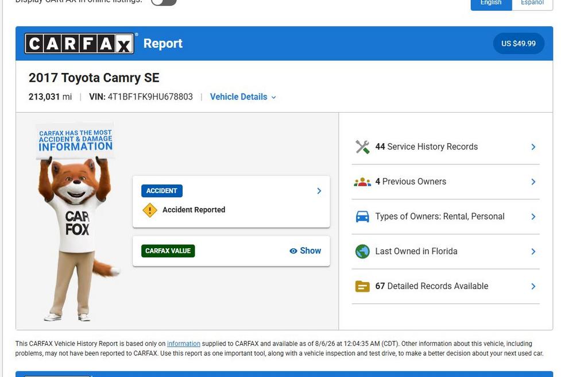This screenshot has height=377, width=588.
Task: Click '67 Detailed Records Available' text
Action: (432, 286)
